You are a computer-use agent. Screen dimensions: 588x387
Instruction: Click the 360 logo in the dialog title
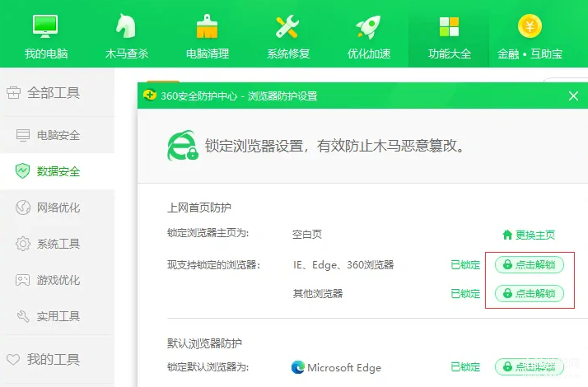pos(150,96)
